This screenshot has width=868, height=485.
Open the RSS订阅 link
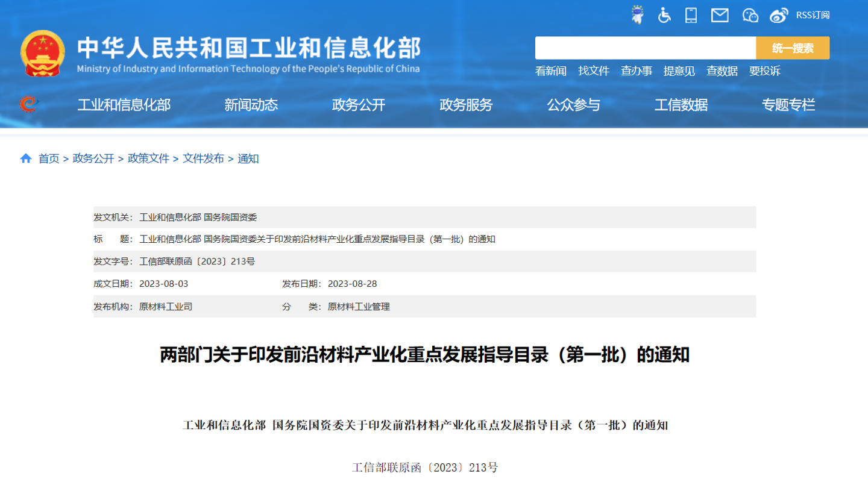813,15
